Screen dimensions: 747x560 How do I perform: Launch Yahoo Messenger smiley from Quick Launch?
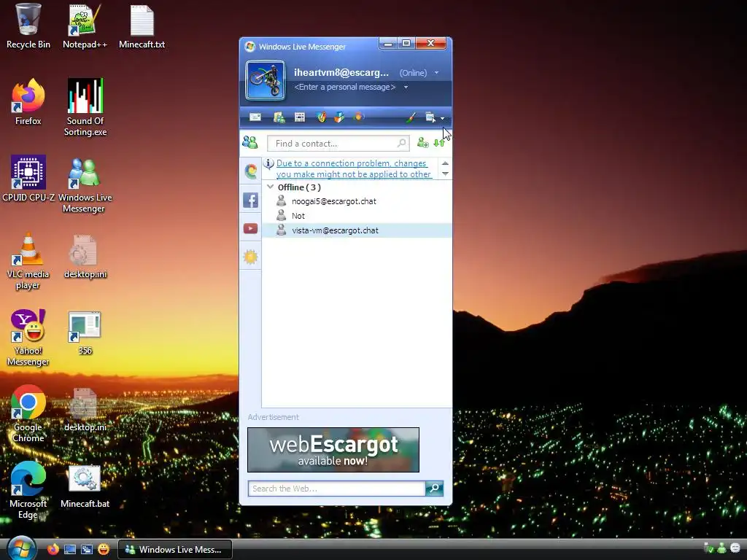[x=104, y=550]
